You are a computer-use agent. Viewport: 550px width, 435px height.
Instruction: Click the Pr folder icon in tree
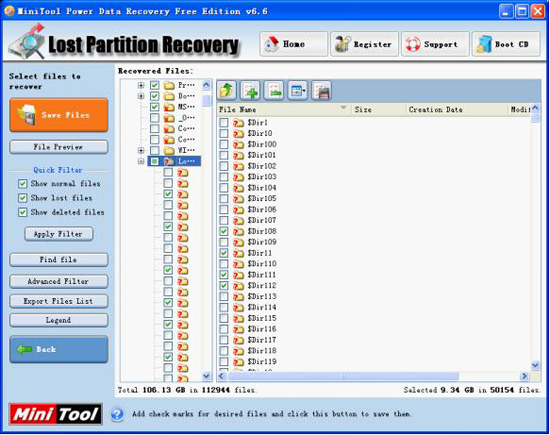pos(169,85)
